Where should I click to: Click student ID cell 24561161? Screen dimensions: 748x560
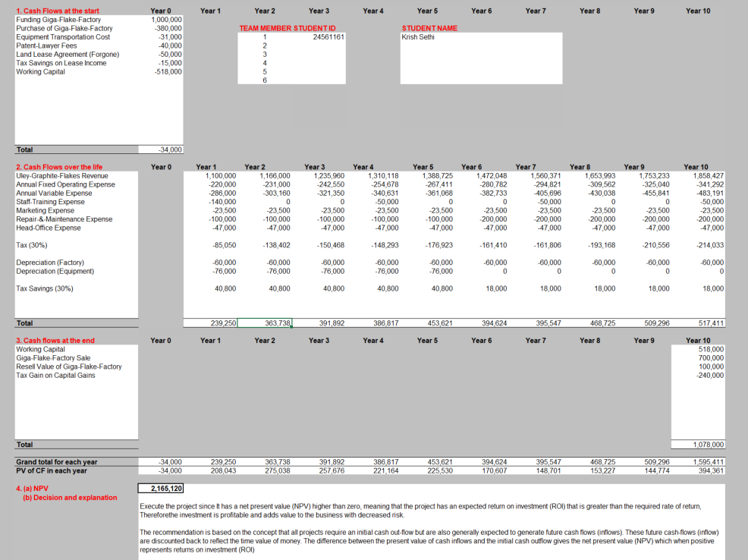click(328, 36)
